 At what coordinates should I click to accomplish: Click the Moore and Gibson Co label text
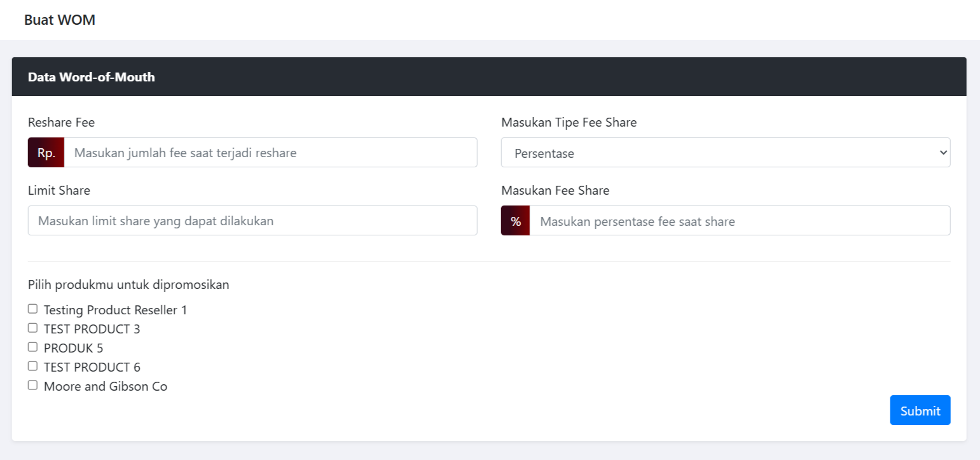[x=106, y=386]
